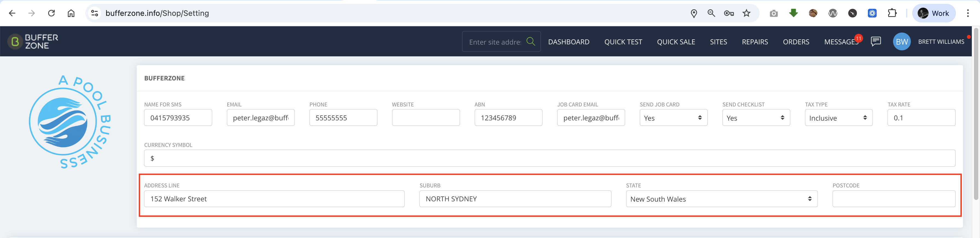
Task: Expand the Tax Type Inclusive dropdown
Action: pyautogui.click(x=838, y=118)
